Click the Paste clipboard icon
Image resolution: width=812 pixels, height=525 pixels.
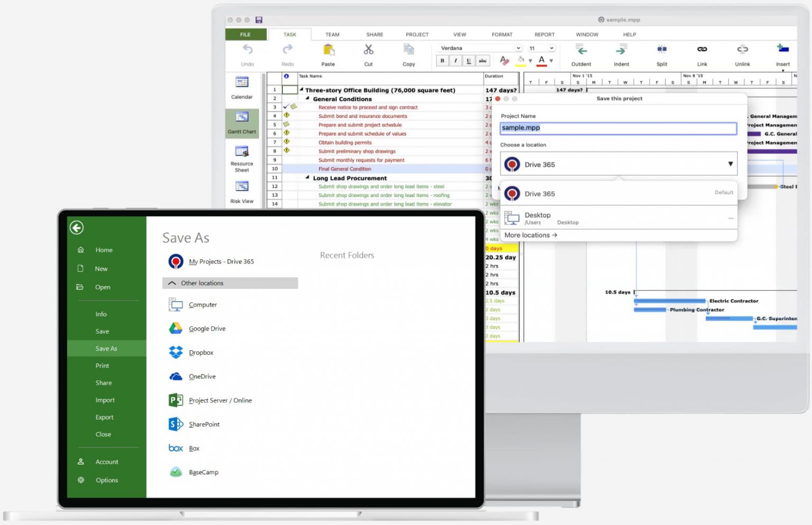[x=328, y=50]
